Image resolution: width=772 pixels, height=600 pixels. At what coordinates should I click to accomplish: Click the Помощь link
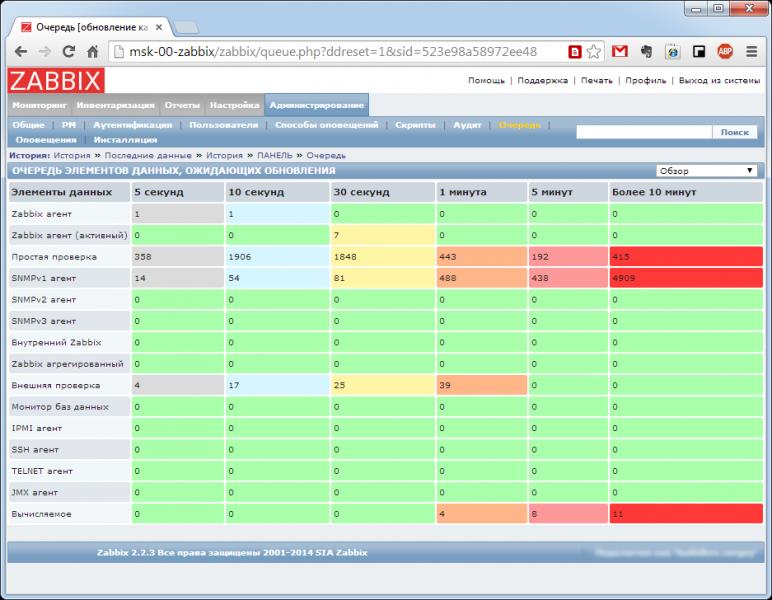click(x=486, y=80)
